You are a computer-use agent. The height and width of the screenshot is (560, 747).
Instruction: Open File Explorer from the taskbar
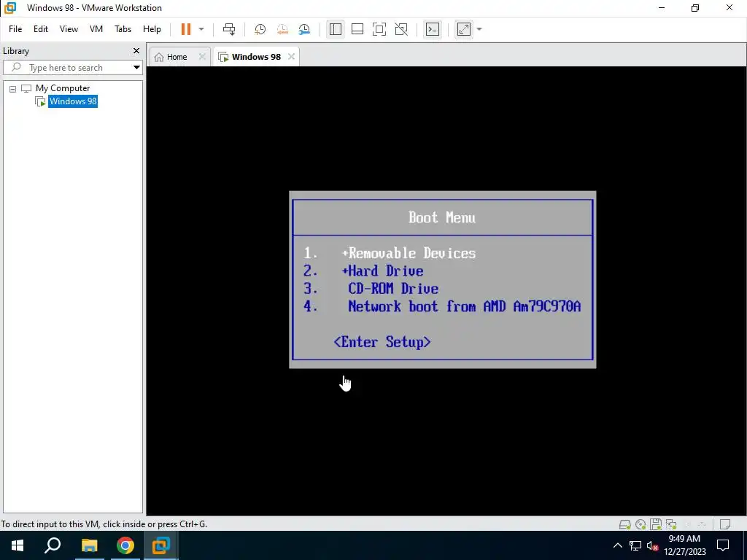point(89,545)
